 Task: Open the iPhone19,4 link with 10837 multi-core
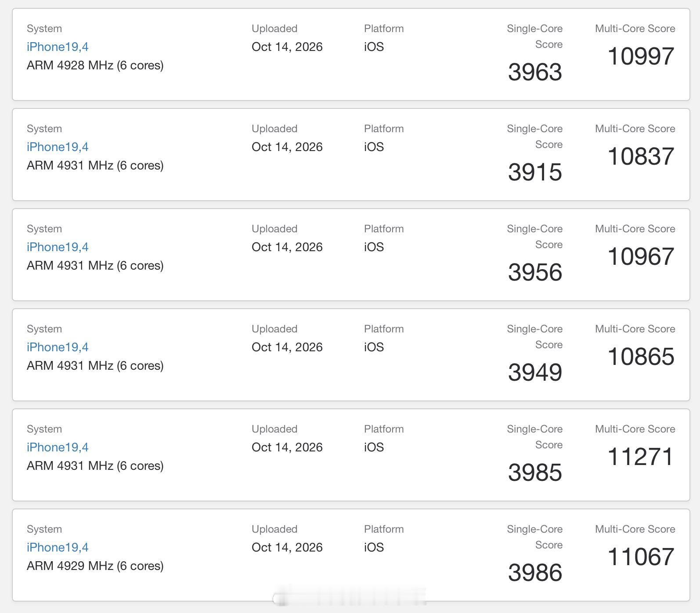[x=58, y=147]
